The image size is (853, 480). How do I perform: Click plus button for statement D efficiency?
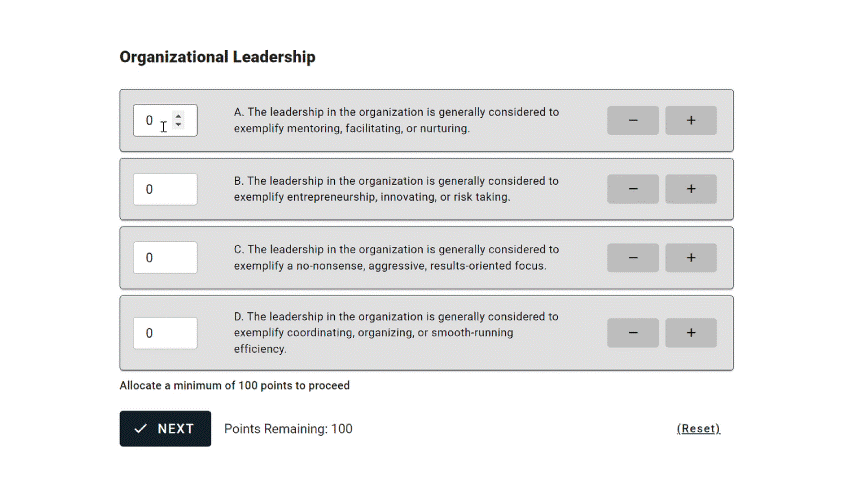[690, 333]
